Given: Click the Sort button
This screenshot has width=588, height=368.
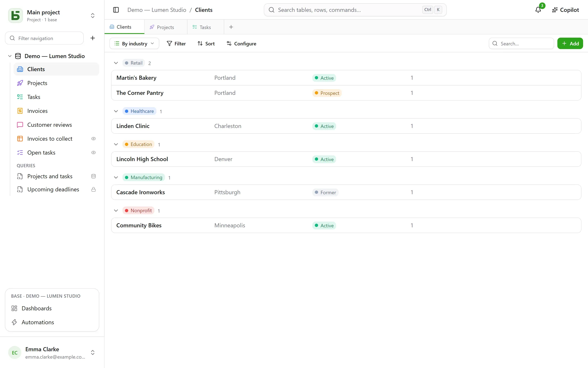Looking at the screenshot, I should [x=206, y=43].
